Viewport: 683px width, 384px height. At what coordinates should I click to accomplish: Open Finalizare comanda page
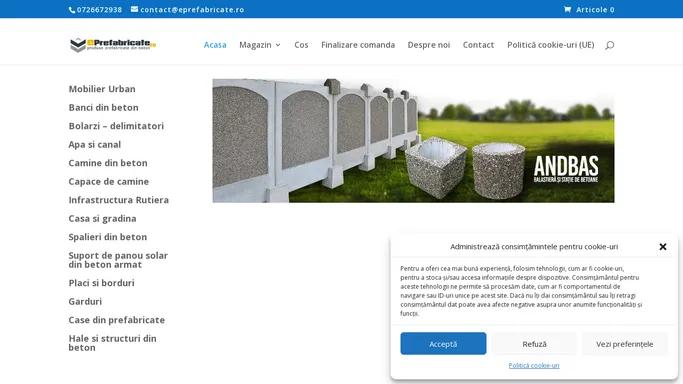(x=358, y=45)
